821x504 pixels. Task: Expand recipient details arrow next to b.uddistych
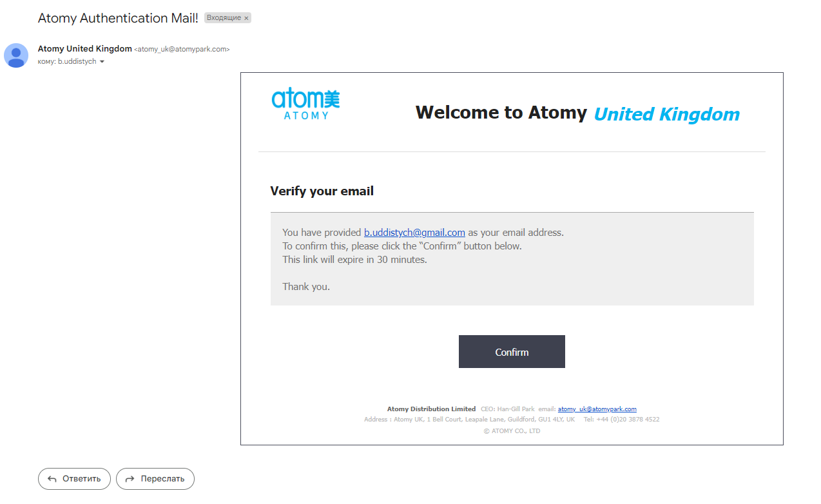pyautogui.click(x=102, y=62)
